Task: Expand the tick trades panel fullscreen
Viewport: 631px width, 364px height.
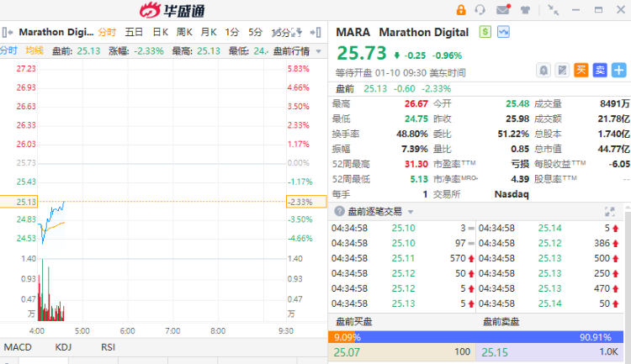Action: point(610,212)
